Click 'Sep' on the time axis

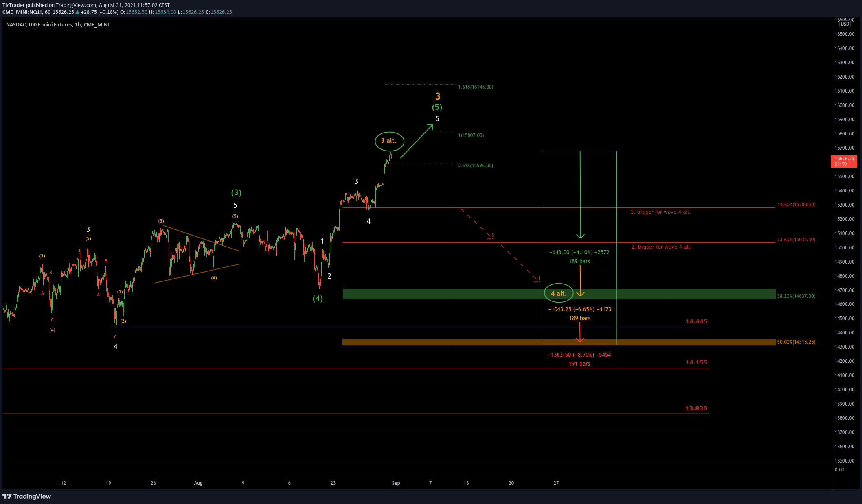[x=396, y=483]
